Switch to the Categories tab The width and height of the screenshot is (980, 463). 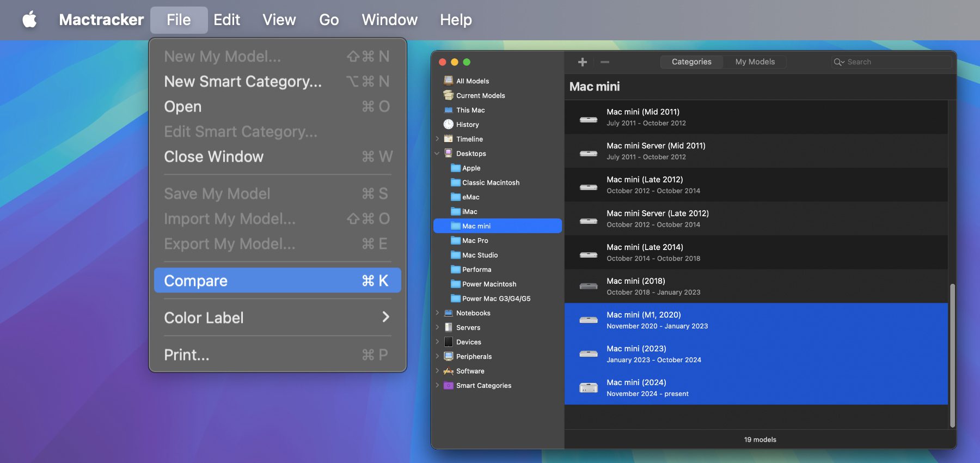point(691,62)
